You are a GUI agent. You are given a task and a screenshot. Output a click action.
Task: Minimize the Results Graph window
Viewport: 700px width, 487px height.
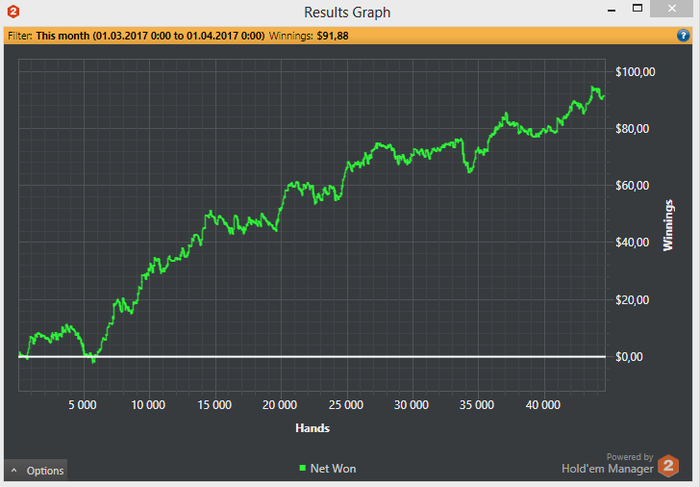coord(612,10)
